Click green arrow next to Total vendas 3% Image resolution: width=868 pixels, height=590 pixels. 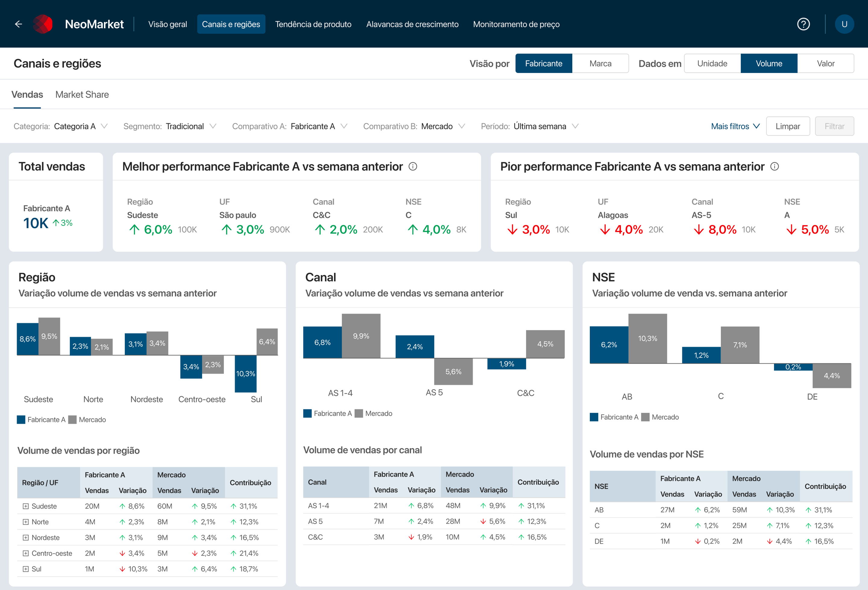point(56,223)
